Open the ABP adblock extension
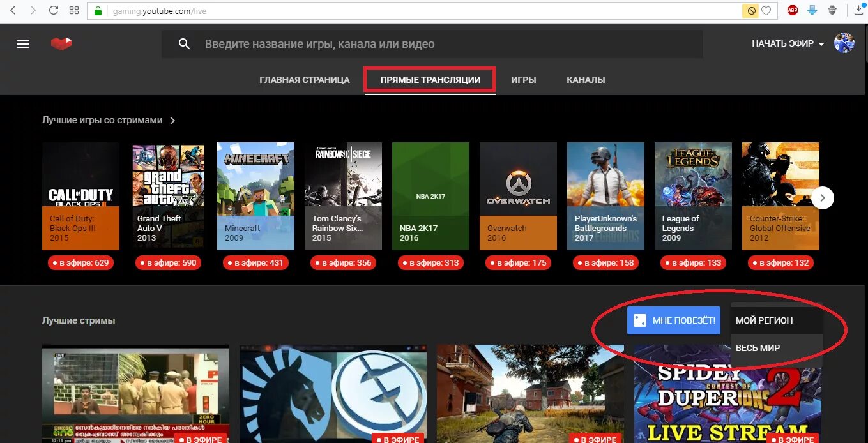This screenshot has height=443, width=868. [x=793, y=10]
